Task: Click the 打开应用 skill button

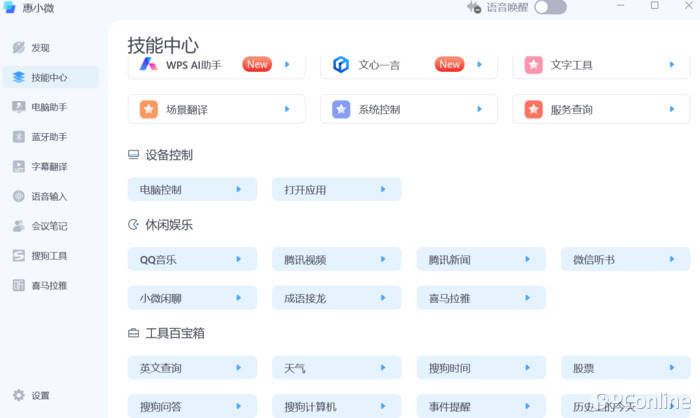Action: click(336, 189)
